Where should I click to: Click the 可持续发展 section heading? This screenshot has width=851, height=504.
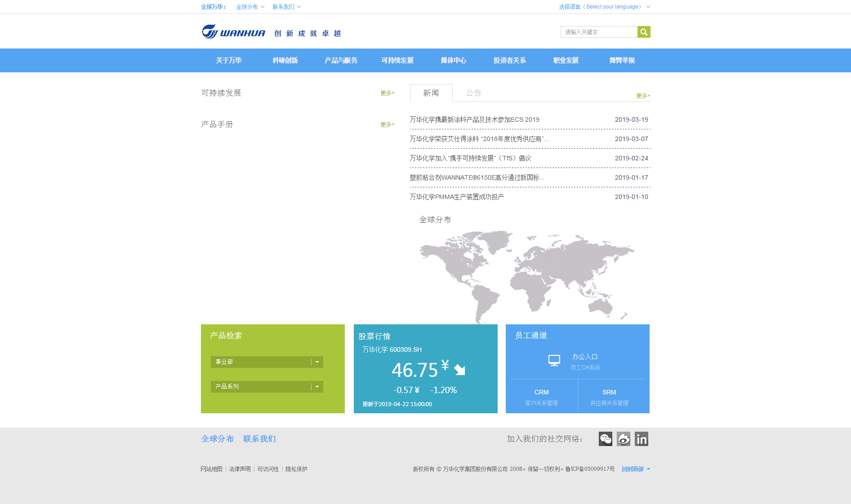click(x=221, y=93)
